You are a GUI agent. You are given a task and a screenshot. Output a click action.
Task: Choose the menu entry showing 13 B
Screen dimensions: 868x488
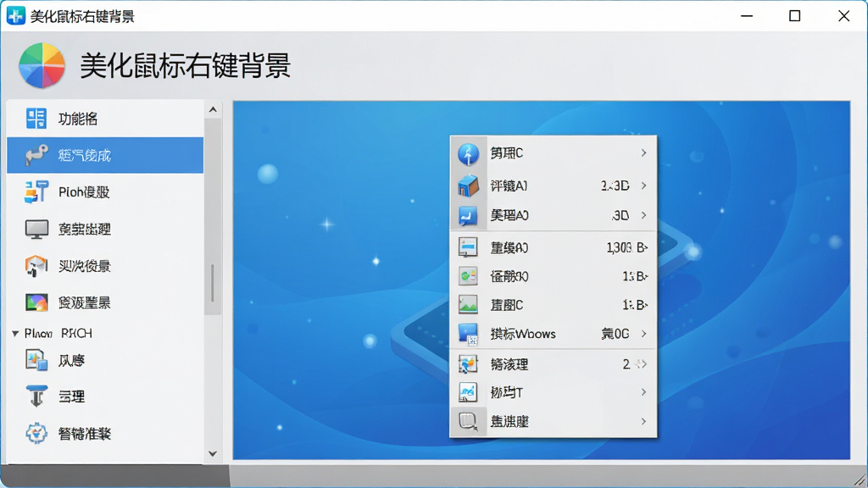pos(554,275)
